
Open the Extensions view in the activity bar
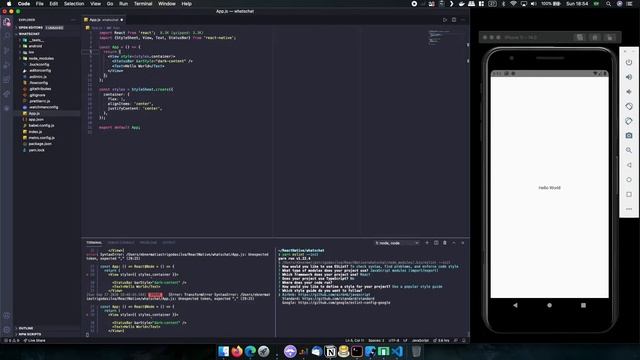(7, 80)
